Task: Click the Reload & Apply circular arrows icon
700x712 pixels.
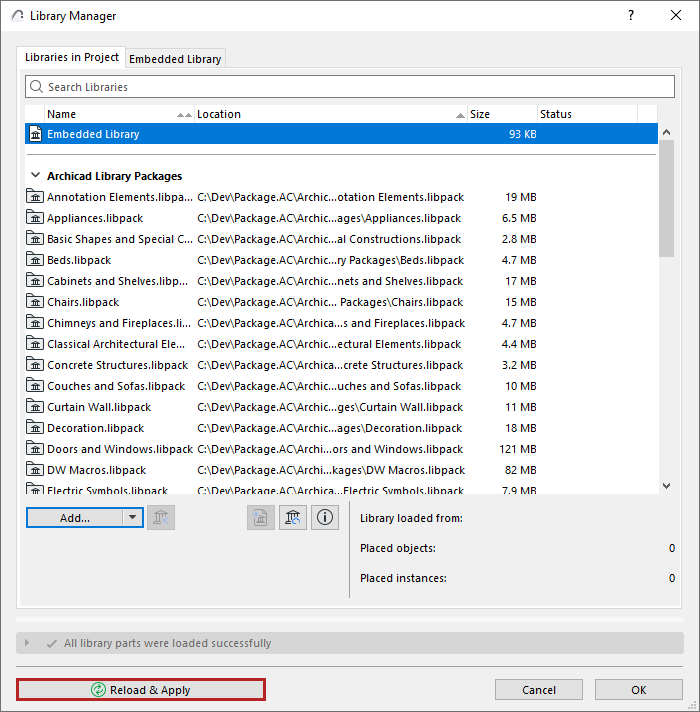Action: tap(98, 690)
